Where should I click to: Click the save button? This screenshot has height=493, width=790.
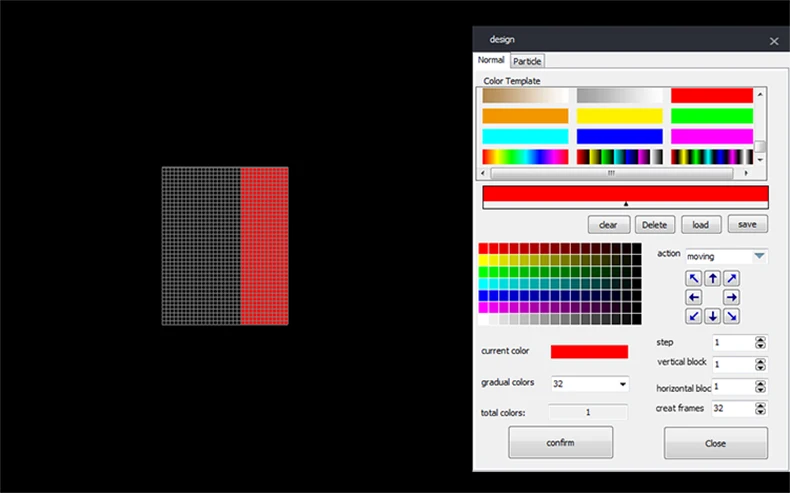pos(747,224)
